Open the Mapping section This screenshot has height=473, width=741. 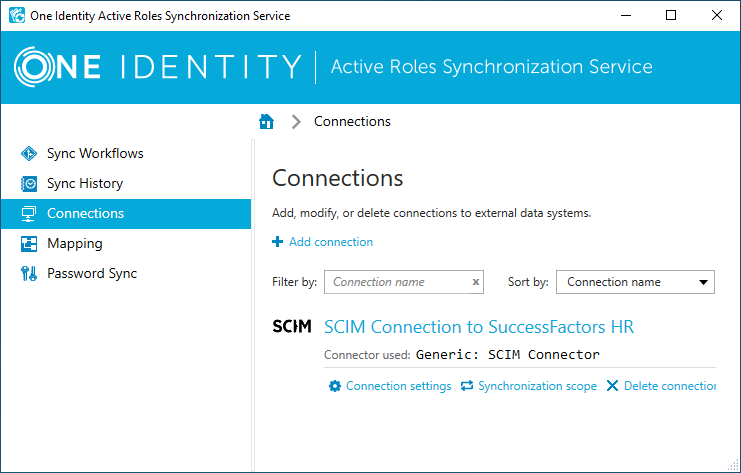(x=75, y=244)
